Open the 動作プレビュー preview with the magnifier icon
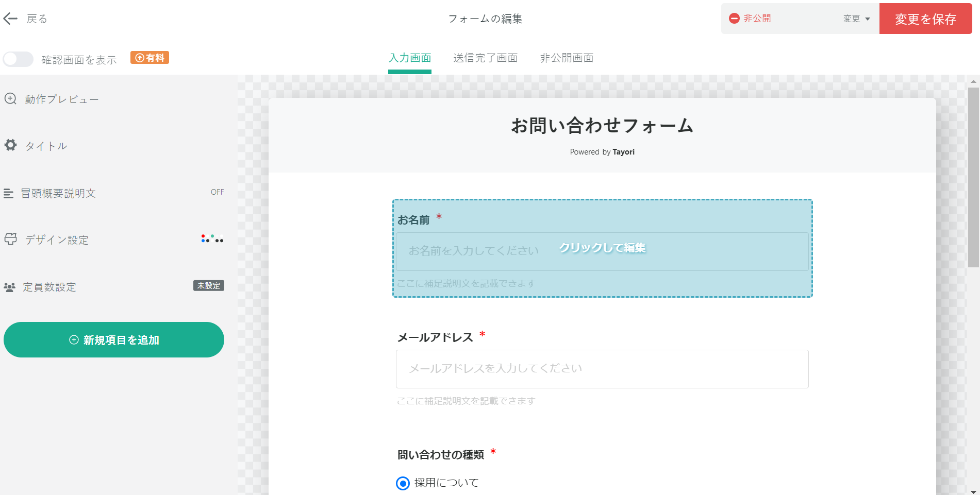This screenshot has width=980, height=495. click(x=10, y=98)
